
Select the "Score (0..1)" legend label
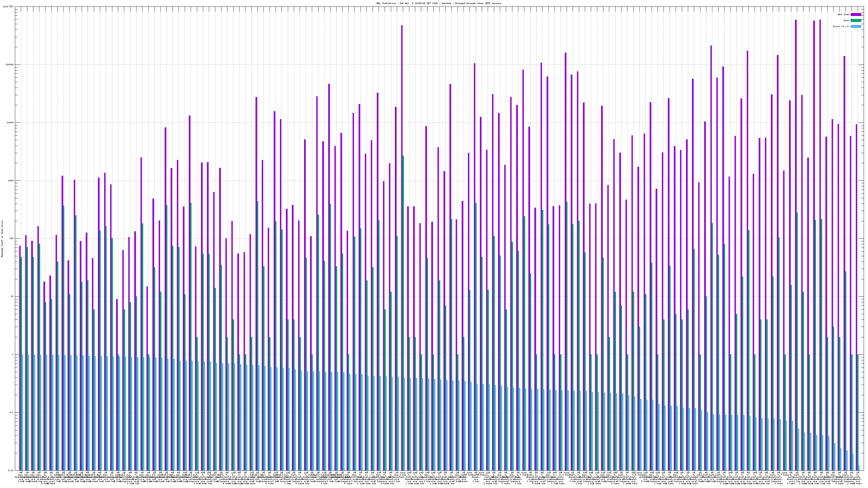click(x=841, y=26)
